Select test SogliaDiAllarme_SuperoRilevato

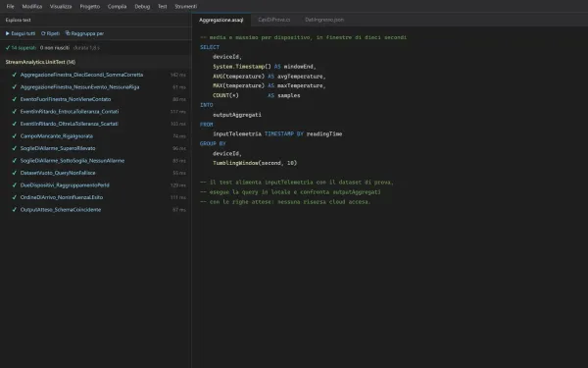pyautogui.click(x=96, y=148)
